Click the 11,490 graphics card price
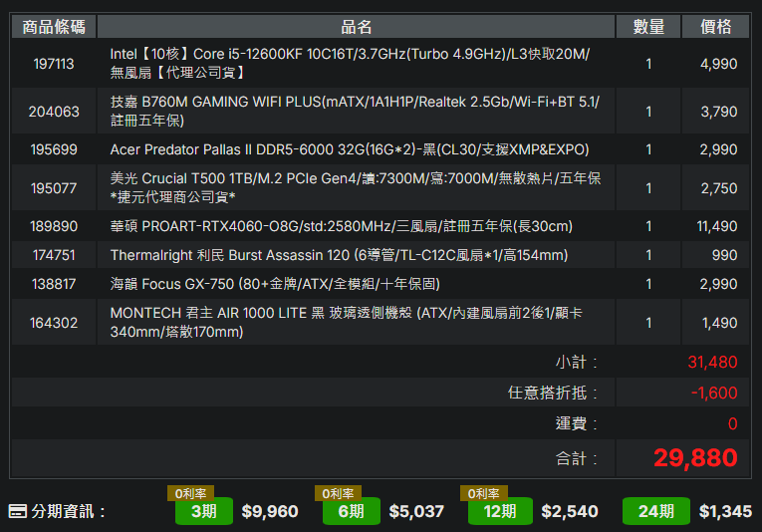 tap(717, 226)
